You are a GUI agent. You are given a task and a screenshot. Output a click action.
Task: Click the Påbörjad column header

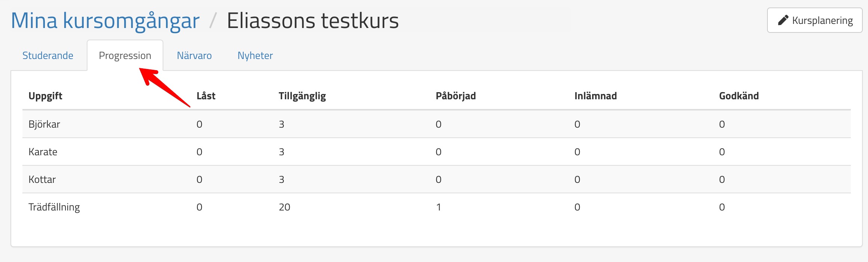coord(456,96)
